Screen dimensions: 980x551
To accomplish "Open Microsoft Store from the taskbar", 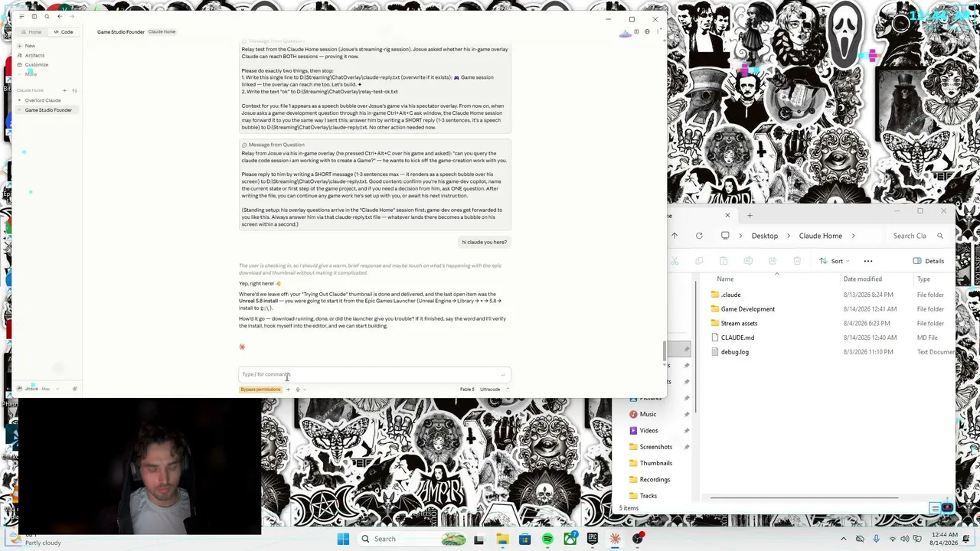I will click(524, 539).
